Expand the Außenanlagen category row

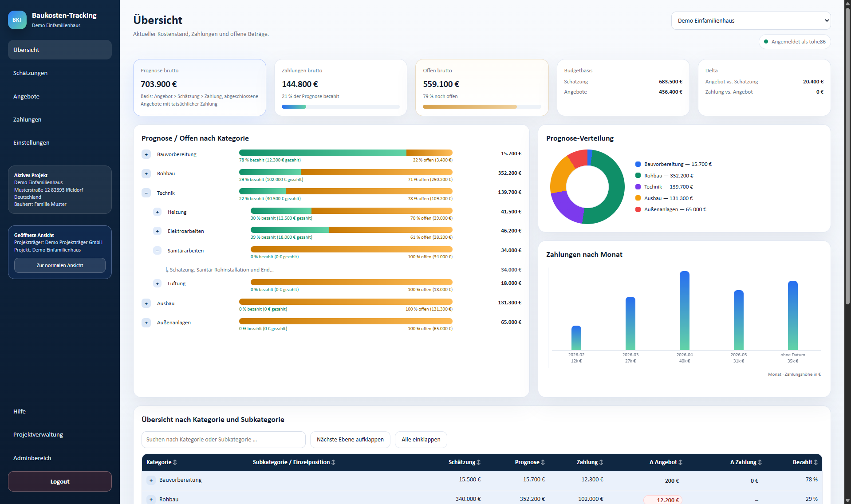[146, 323]
